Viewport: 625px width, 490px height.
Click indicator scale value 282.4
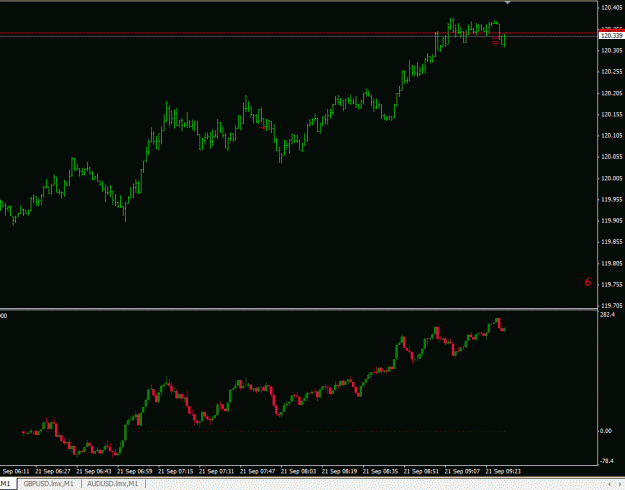607,315
